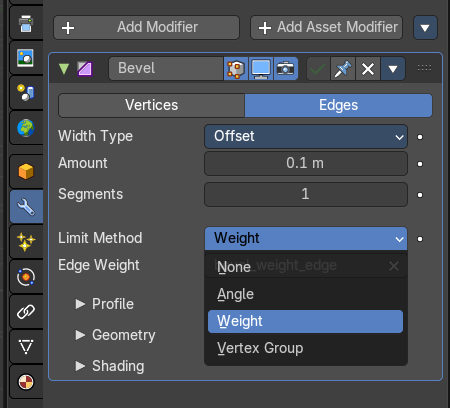Open the Material properties tab

point(26,382)
